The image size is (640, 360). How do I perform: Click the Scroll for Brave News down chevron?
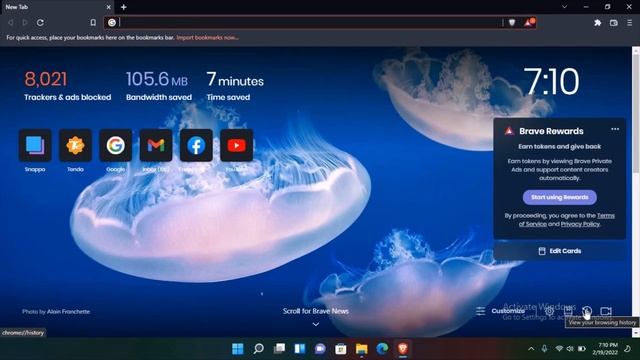coord(316,324)
